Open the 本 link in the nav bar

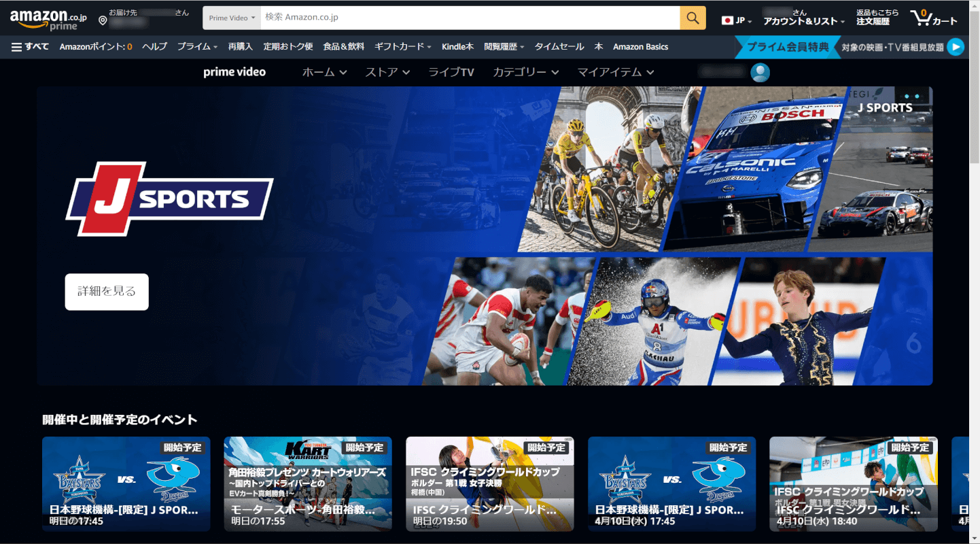tap(599, 47)
